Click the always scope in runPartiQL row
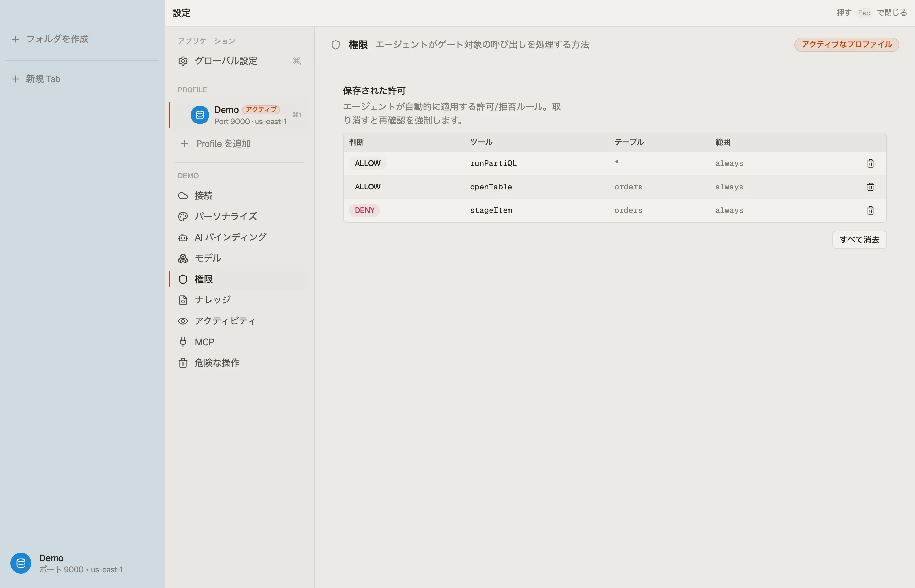Viewport: 915px width, 588px height. click(x=729, y=163)
